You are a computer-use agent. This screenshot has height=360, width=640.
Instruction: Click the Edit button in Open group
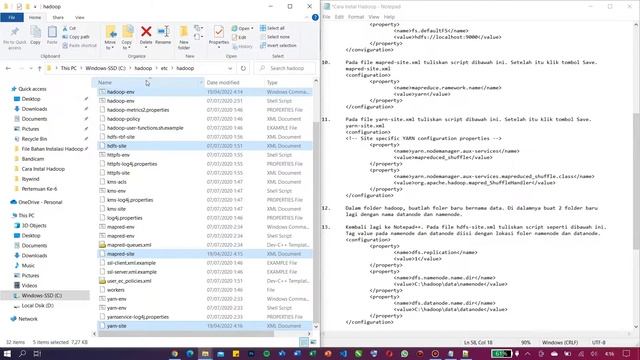[239, 37]
